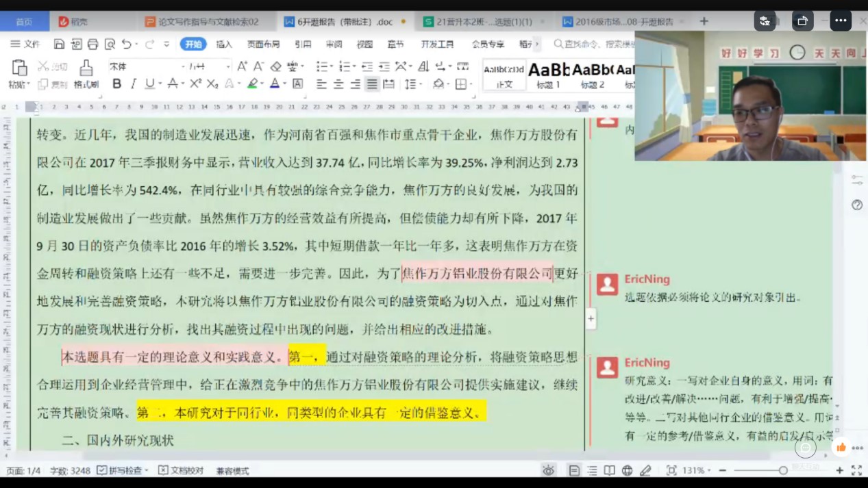Toggle bold formatting
The width and height of the screenshot is (868, 488).
coord(116,84)
